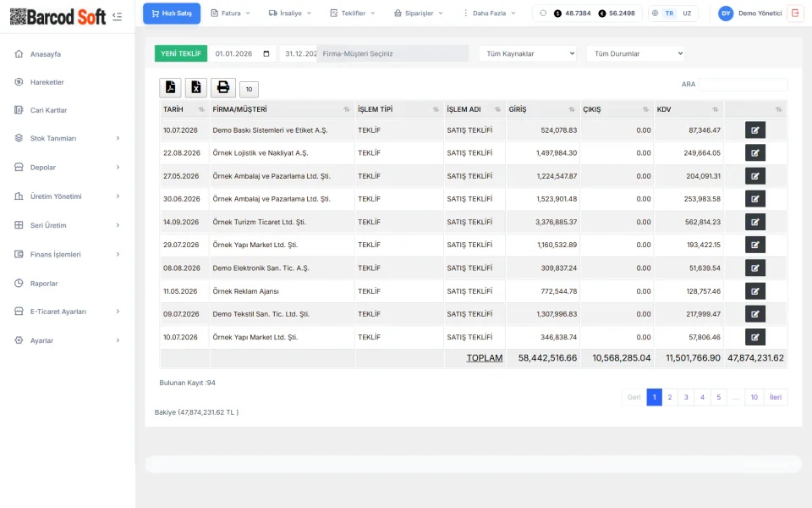
Task: Edit the Örnek Reklam Ajansı quote
Action: (x=755, y=290)
